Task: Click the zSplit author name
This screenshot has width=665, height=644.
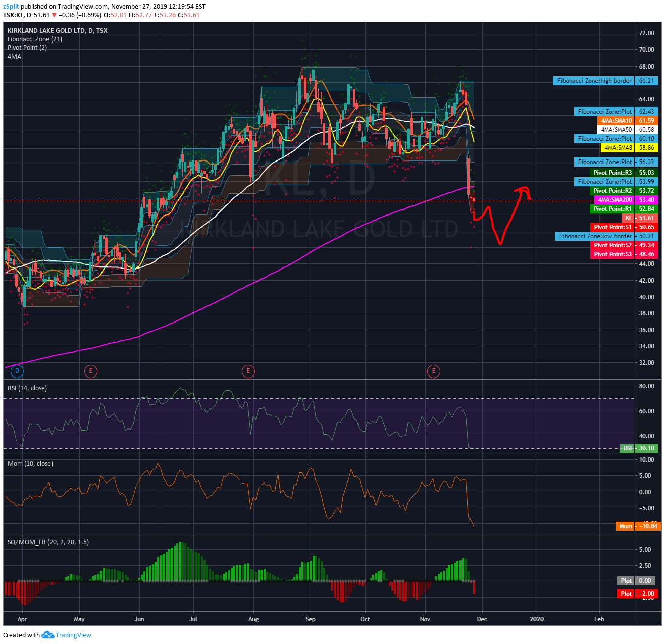Action: point(11,7)
